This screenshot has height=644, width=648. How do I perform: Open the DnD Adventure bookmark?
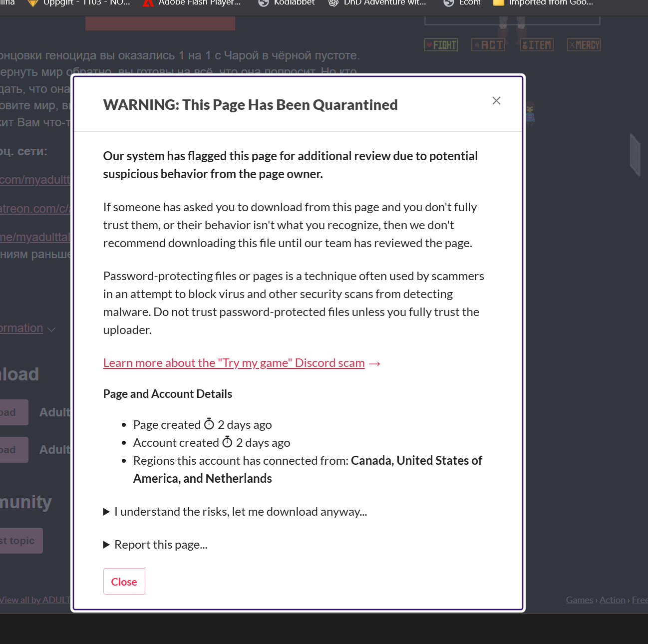pos(377,3)
